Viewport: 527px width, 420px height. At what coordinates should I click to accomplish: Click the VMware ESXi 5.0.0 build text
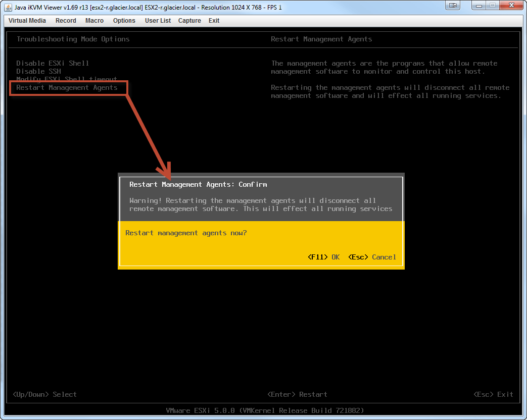pyautogui.click(x=265, y=410)
